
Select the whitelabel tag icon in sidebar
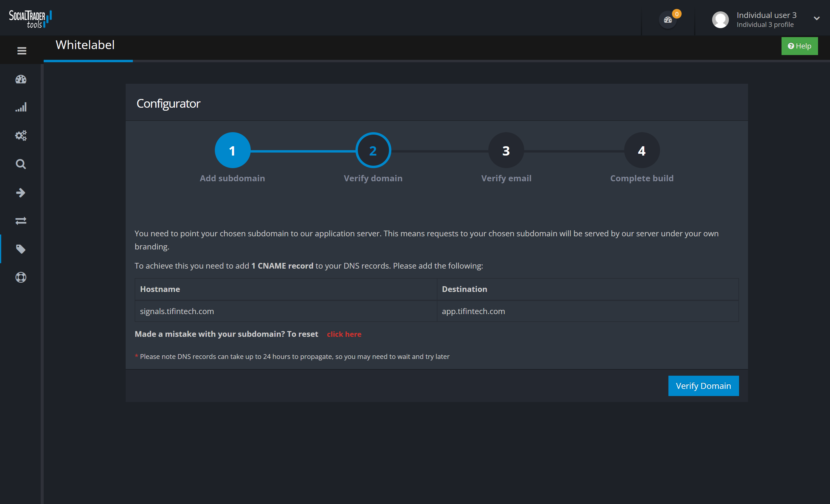21,249
